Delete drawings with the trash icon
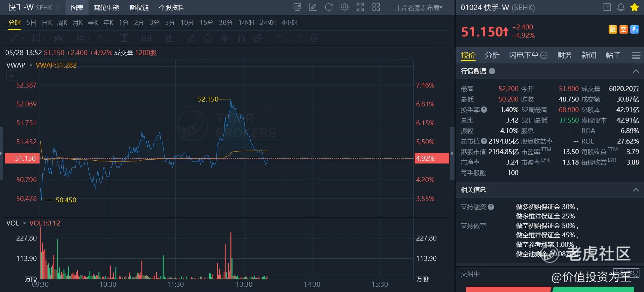This screenshot has height=292, width=644. (x=314, y=38)
